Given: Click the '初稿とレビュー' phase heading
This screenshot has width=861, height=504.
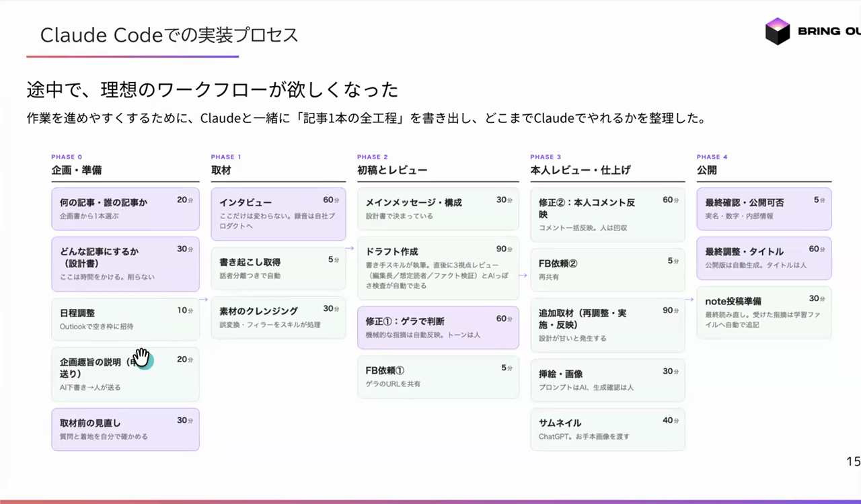Looking at the screenshot, I should 392,170.
